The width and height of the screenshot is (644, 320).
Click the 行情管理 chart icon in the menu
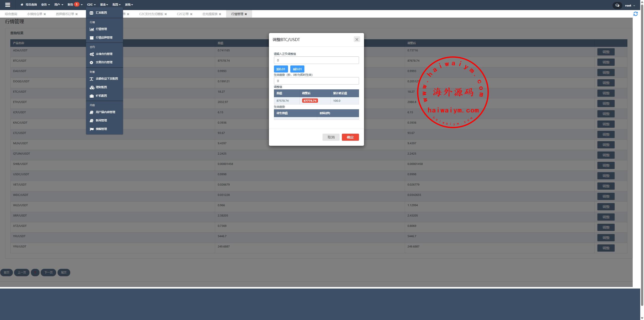[x=92, y=29]
